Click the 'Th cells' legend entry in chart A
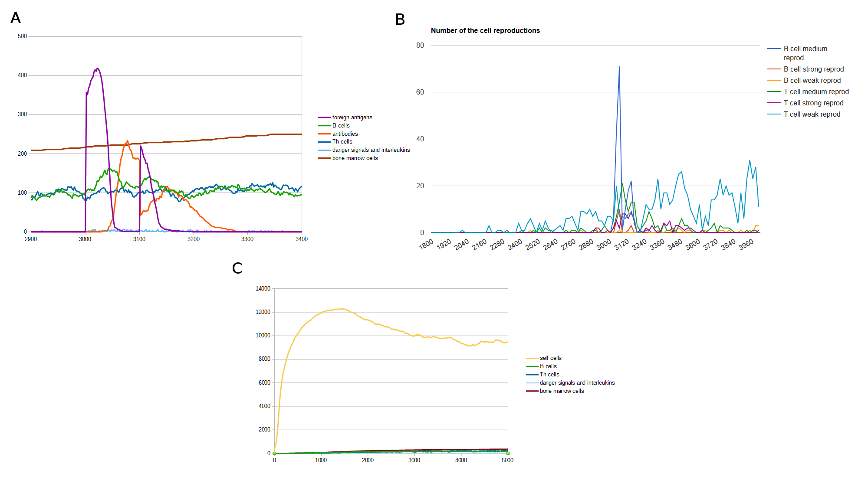 click(342, 142)
